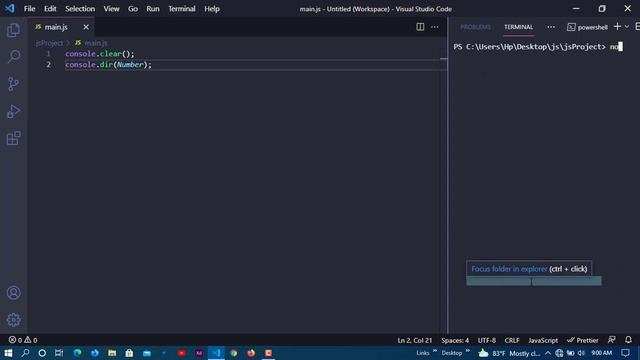Click terminal prompt input line
640x360 pixels.
(538, 47)
